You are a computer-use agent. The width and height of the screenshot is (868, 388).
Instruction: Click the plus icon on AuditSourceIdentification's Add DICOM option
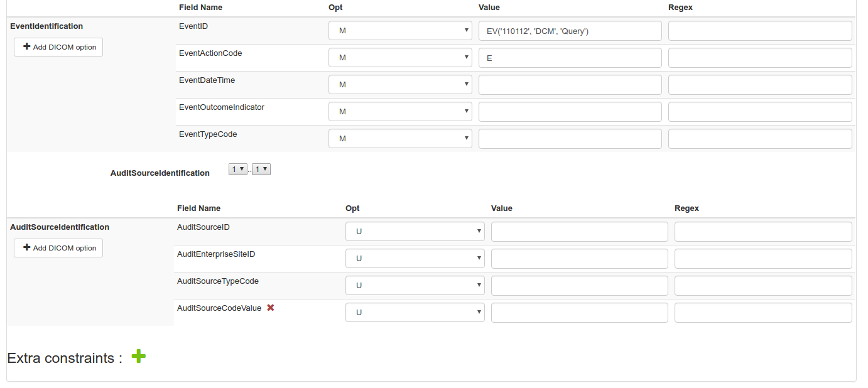point(26,247)
